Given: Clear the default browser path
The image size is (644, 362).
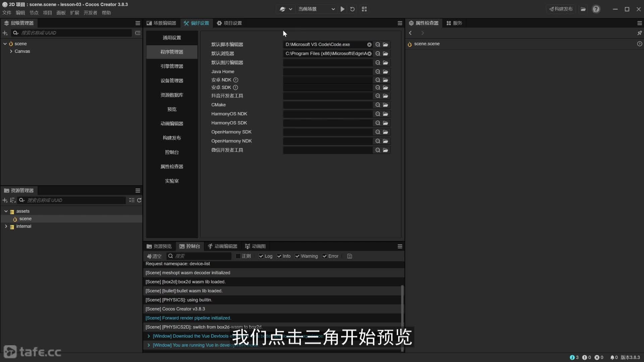Looking at the screenshot, I should point(369,54).
